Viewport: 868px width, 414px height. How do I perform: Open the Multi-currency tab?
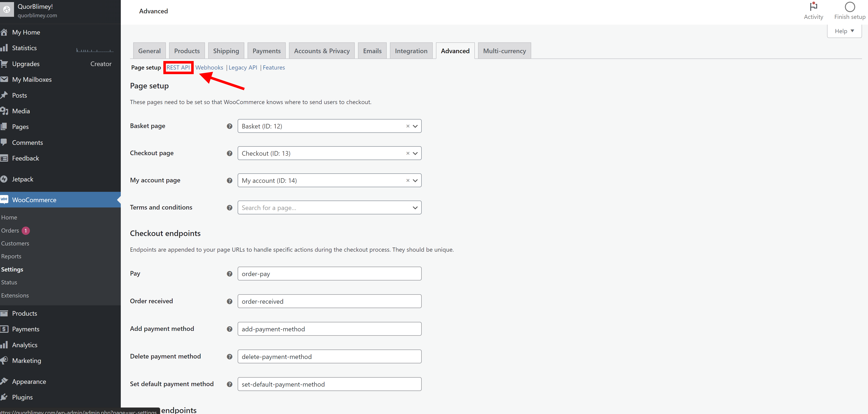click(504, 51)
